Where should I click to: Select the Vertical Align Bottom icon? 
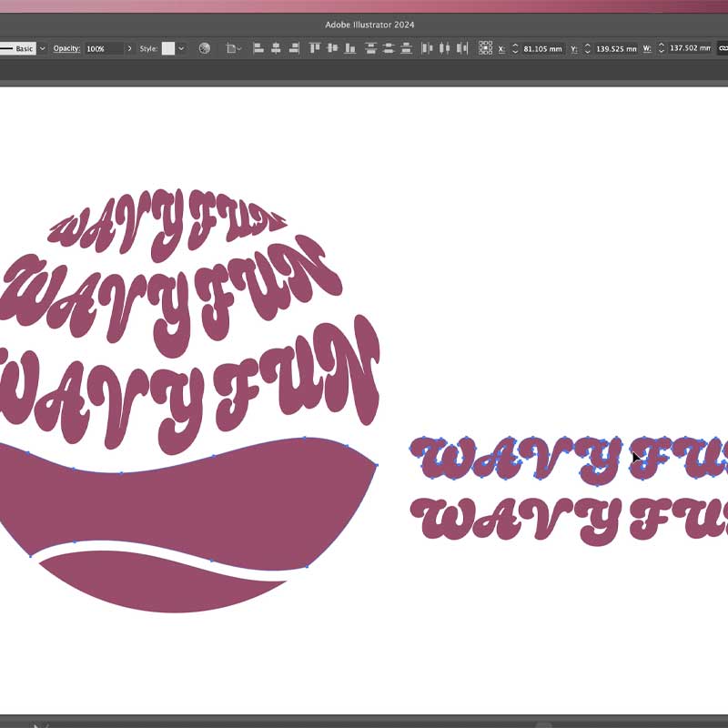[x=349, y=47]
